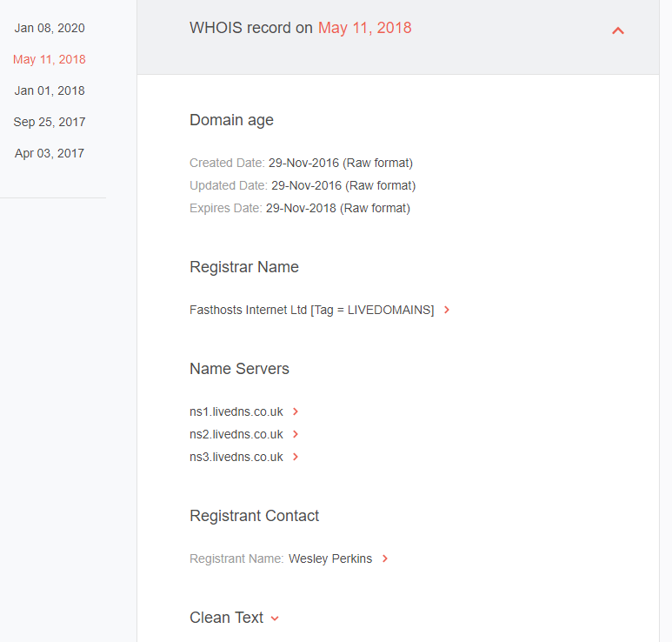Open the ns3.livedns.co.uk name server link

(236, 457)
